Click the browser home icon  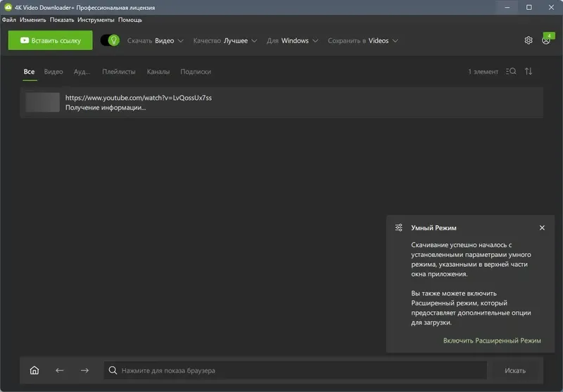[34, 370]
